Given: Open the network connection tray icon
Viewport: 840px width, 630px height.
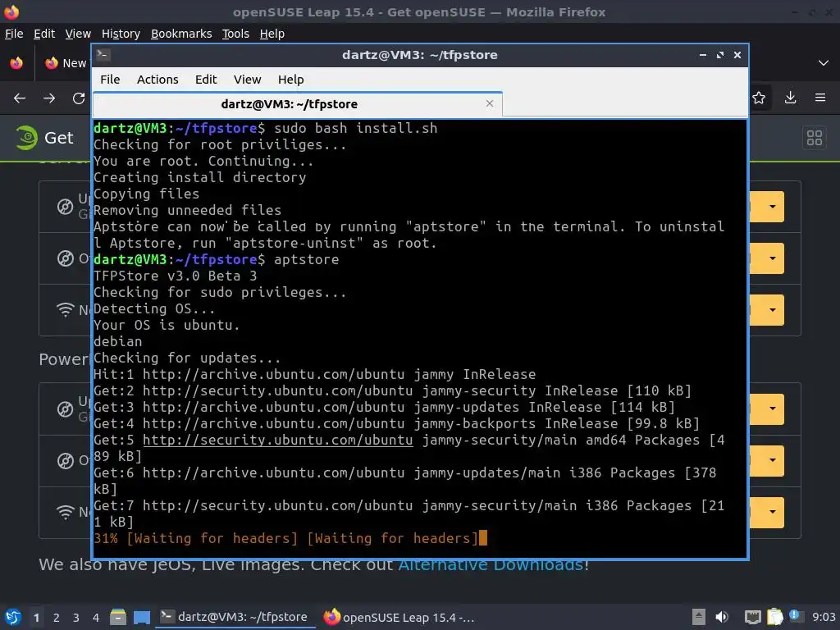Looking at the screenshot, I should pos(753,617).
